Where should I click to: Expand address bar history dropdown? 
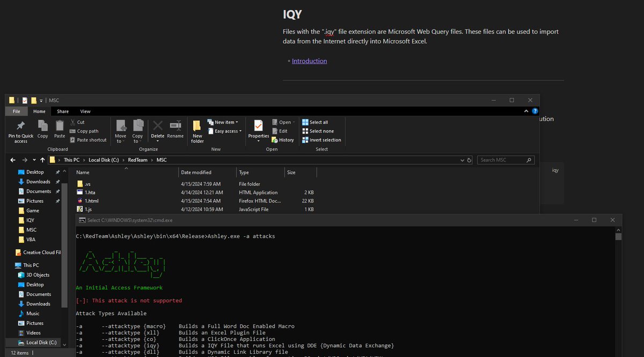461,160
